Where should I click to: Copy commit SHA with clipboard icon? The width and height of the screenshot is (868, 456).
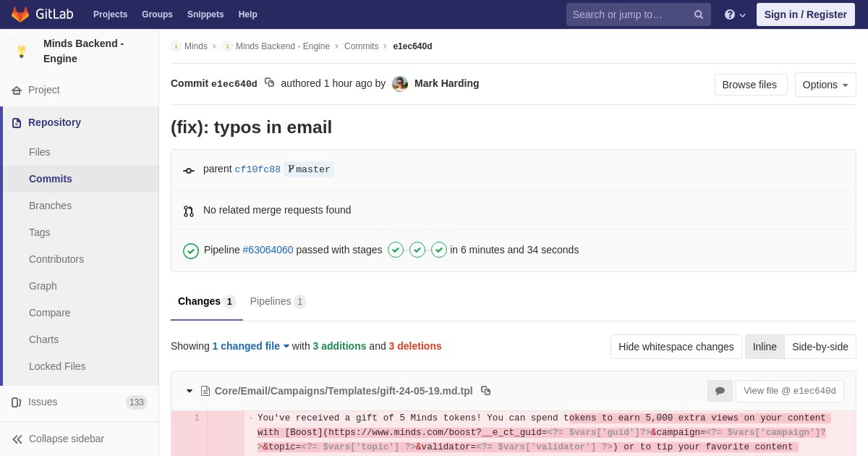click(x=270, y=83)
